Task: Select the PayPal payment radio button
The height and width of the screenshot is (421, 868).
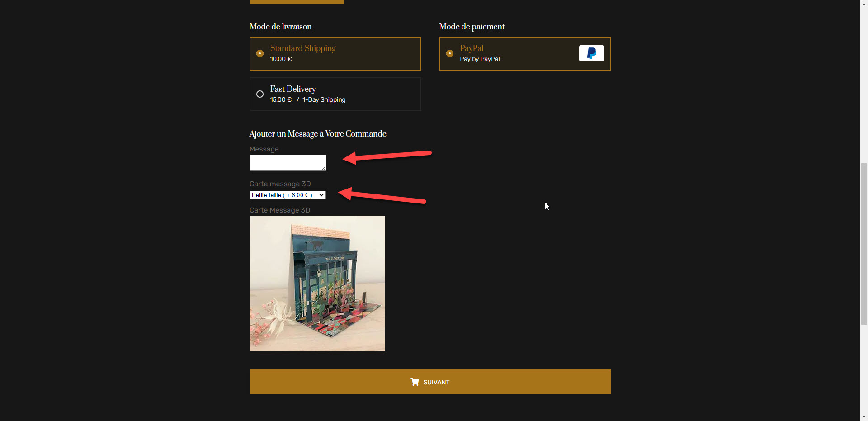Action: pyautogui.click(x=450, y=53)
